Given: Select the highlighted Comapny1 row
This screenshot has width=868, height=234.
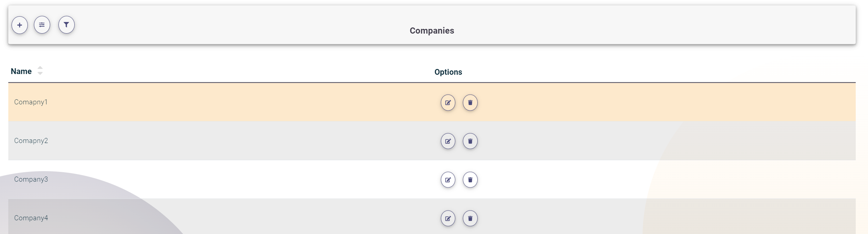Looking at the screenshot, I should (x=216, y=103).
